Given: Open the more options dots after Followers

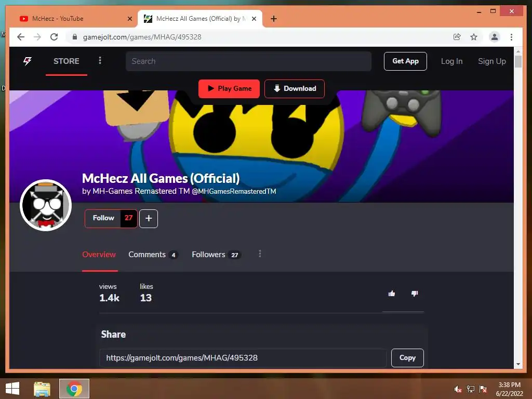Looking at the screenshot, I should coord(260,254).
